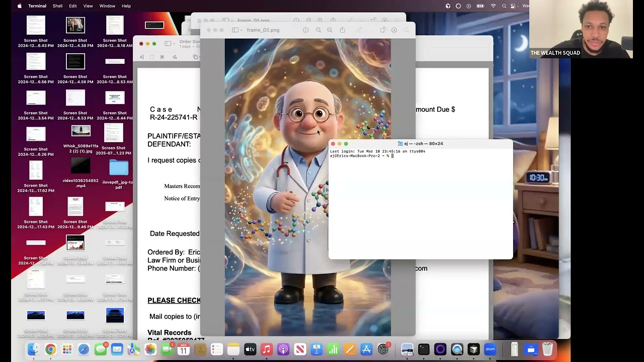Launch Safari from the Dock
This screenshot has width=644, height=362.
84,349
